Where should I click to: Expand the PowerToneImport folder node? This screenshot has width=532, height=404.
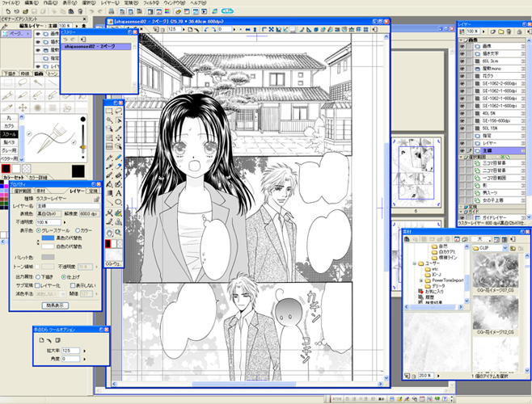[x=421, y=280]
